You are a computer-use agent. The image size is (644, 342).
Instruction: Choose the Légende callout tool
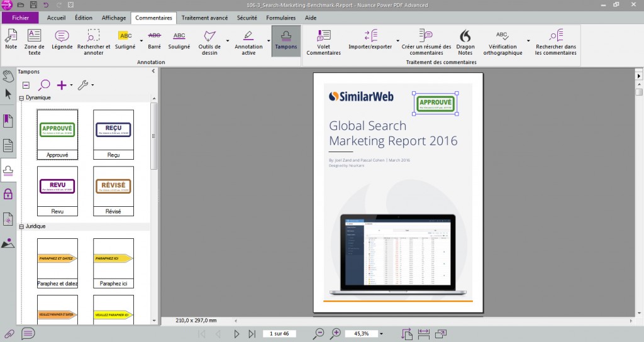pos(62,41)
